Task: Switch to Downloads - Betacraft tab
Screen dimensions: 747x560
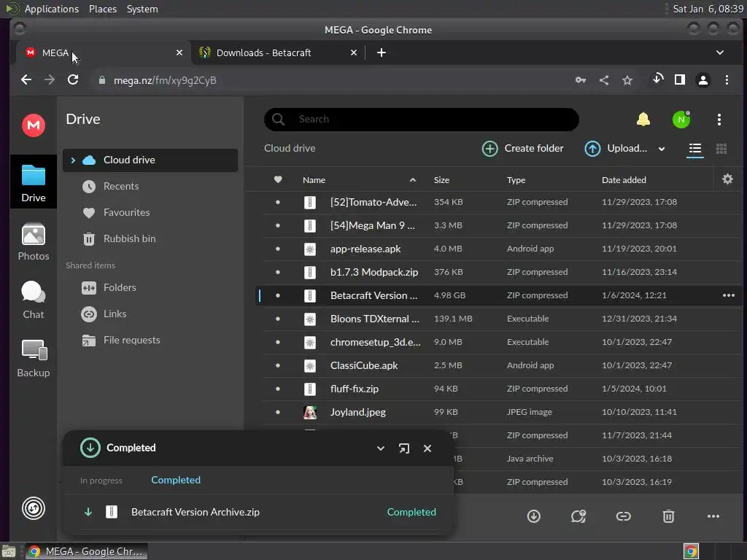Action: click(279, 52)
